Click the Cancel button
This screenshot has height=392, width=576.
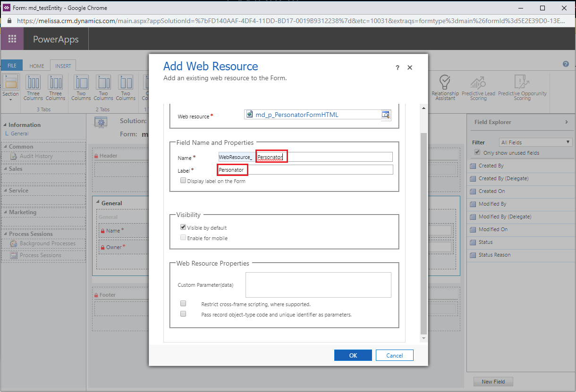[395, 355]
